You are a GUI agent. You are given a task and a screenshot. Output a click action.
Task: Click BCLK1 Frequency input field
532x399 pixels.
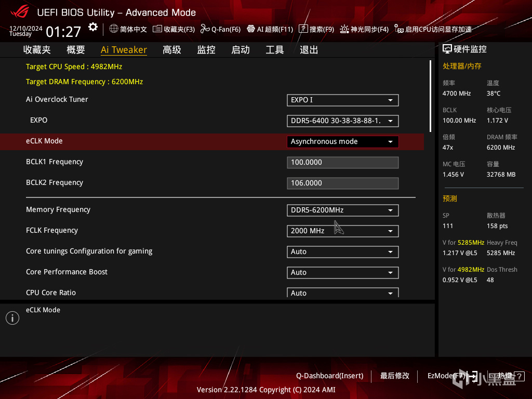pyautogui.click(x=343, y=162)
